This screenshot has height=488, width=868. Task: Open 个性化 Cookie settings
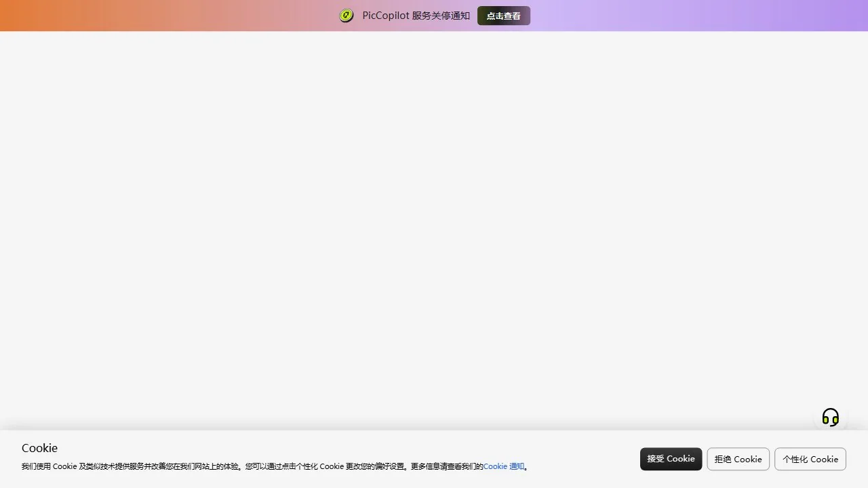(810, 459)
